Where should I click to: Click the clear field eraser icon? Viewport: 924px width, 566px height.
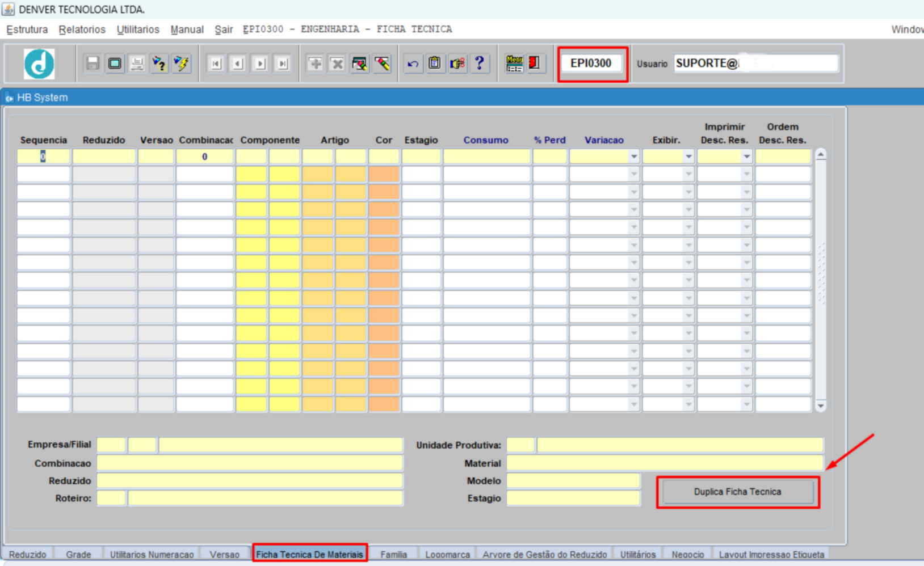coord(382,64)
